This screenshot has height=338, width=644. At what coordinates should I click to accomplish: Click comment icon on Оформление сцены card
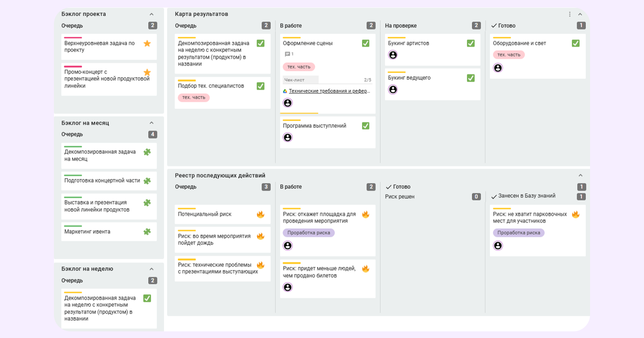[287, 54]
